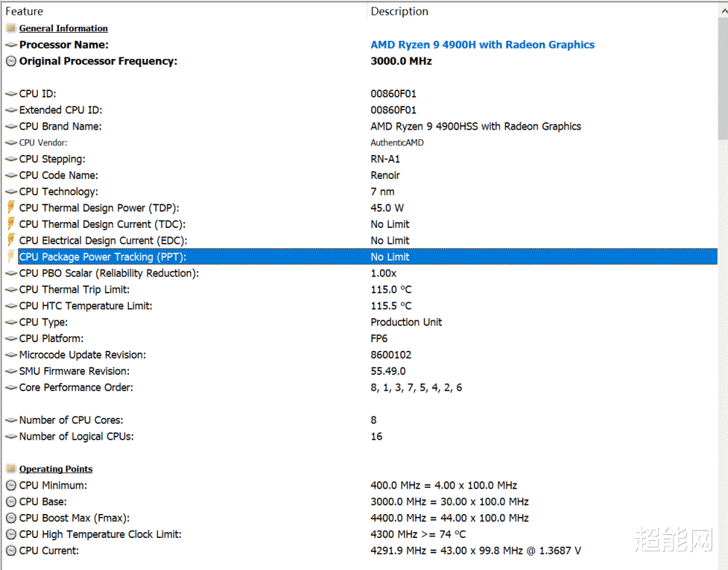
Task: Select the 4300 MHz >= 74 °C value
Action: pos(418,534)
